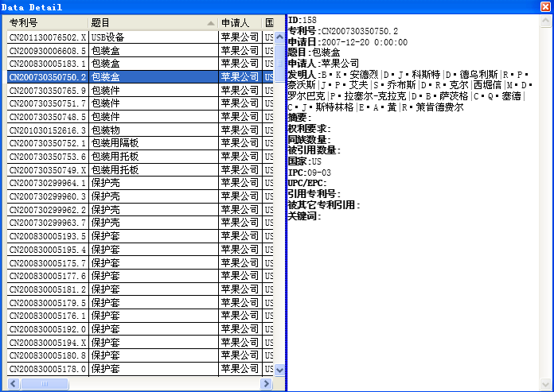Click the list's vertical scrollbar thumb
Viewport: 554px width, 392px height.
[x=279, y=63]
